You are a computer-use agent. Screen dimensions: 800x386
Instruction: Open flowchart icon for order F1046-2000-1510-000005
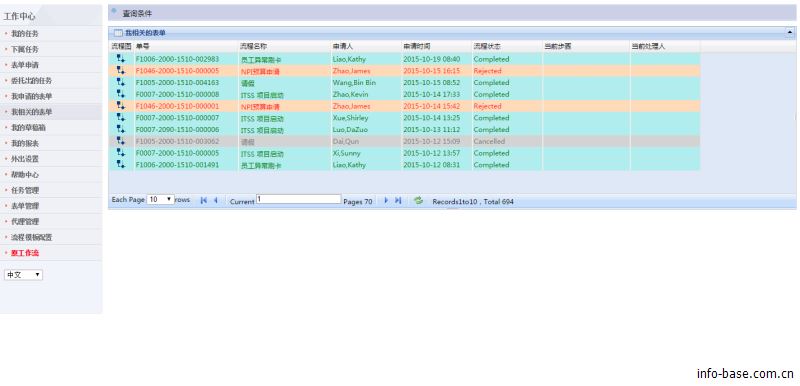[x=121, y=70]
